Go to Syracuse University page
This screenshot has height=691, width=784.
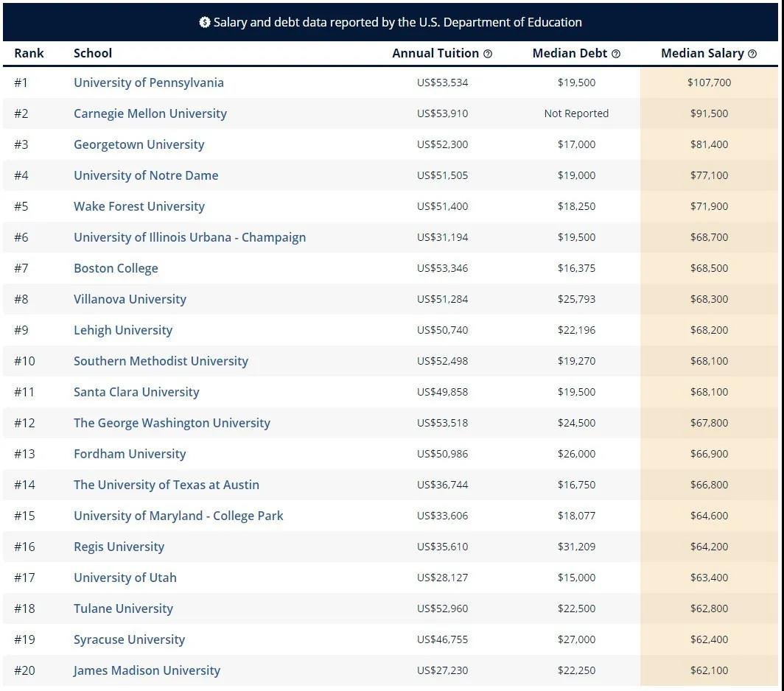click(130, 640)
